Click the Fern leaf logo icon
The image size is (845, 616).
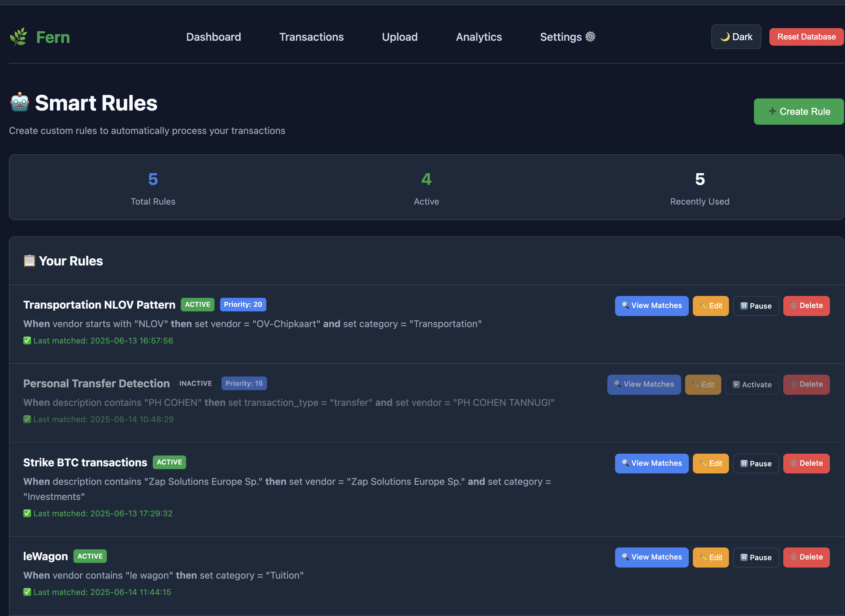pos(19,36)
